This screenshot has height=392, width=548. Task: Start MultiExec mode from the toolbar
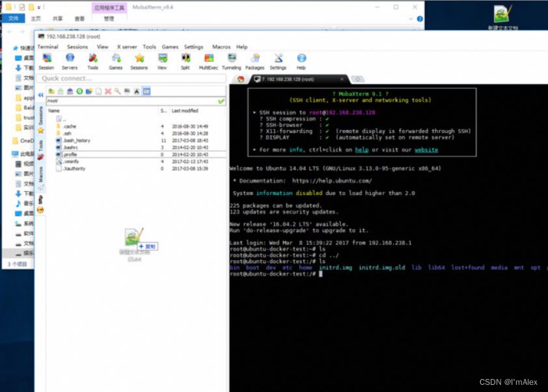tap(209, 62)
